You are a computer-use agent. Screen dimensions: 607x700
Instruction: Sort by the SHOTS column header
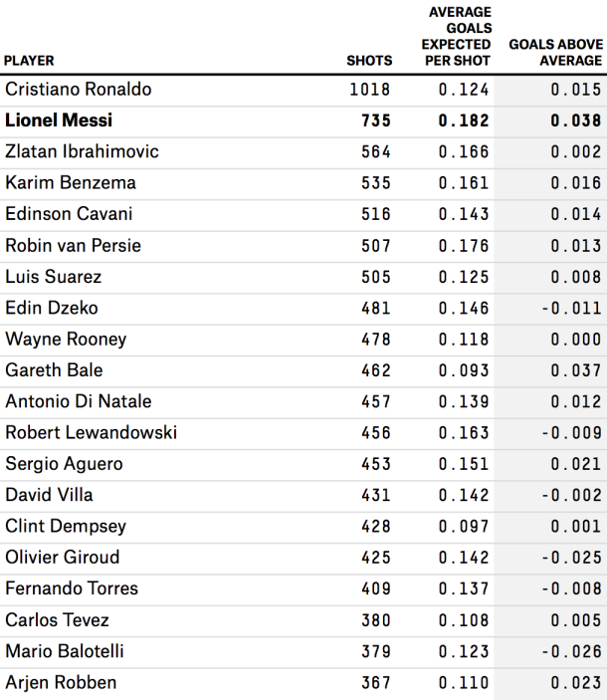369,61
